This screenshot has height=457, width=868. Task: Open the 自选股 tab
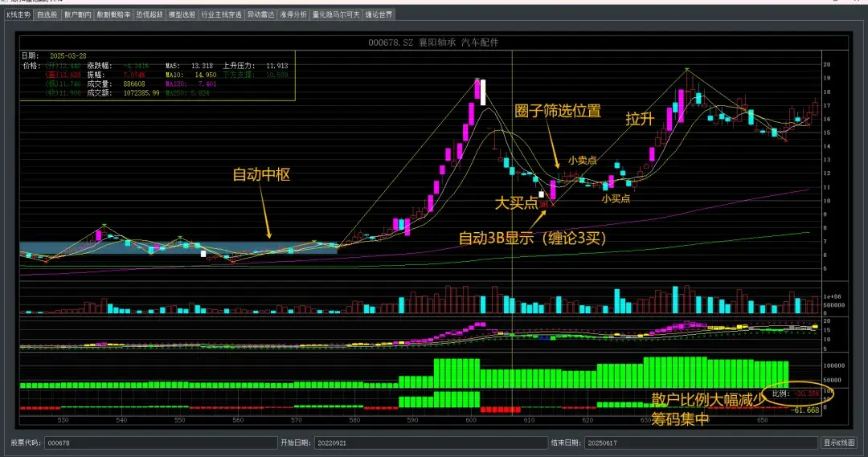point(47,14)
